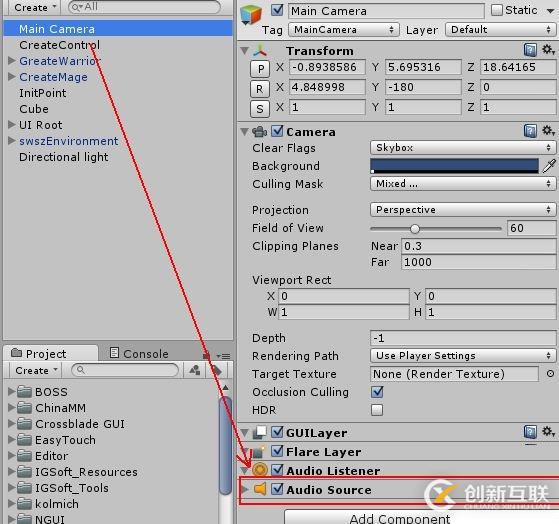This screenshot has width=559, height=524.
Task: Toggle Audio Listener enabled checkbox
Action: 277,470
